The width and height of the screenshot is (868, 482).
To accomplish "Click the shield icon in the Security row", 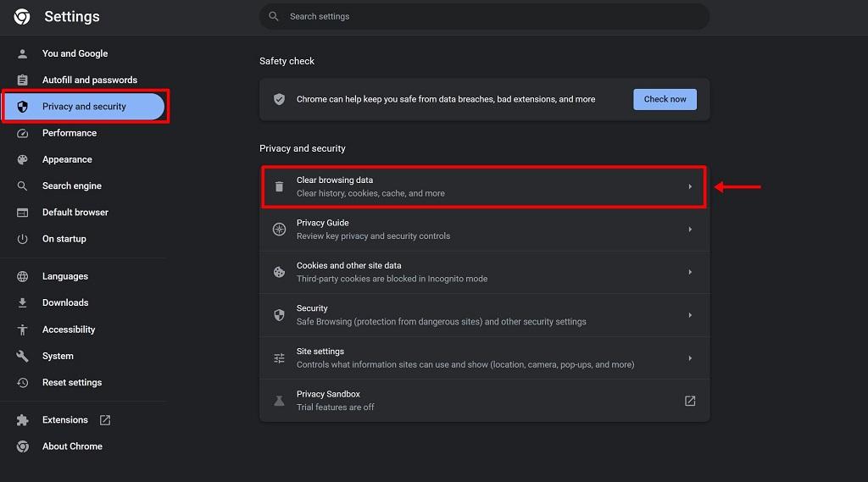I will coord(279,315).
